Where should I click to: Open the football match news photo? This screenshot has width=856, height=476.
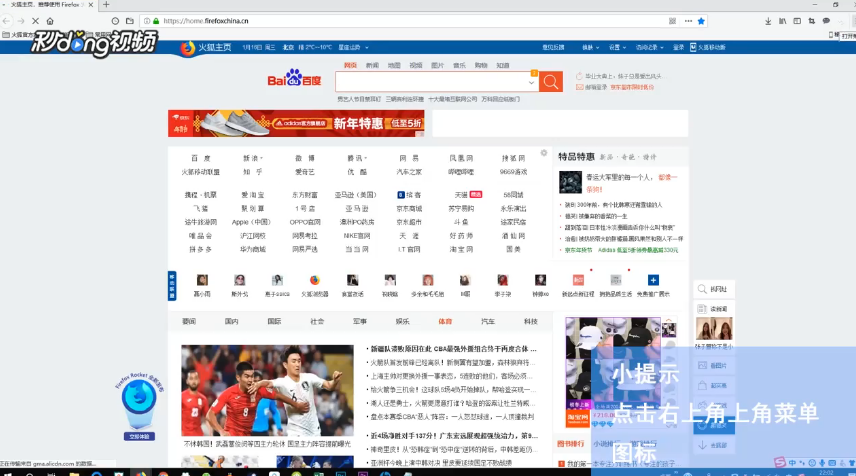point(268,390)
